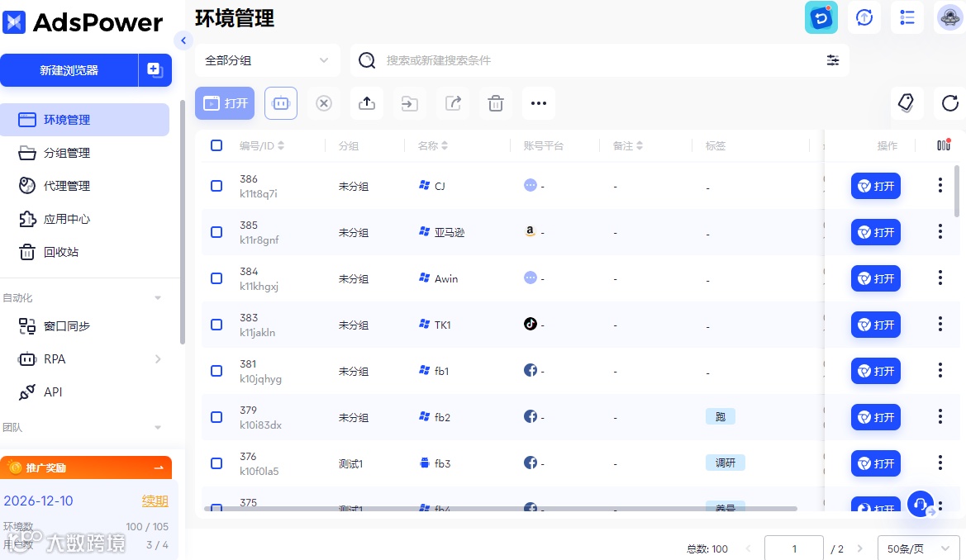This screenshot has height=560, width=966.
Task: Click the upload/update circle icon in header
Action: 864,18
